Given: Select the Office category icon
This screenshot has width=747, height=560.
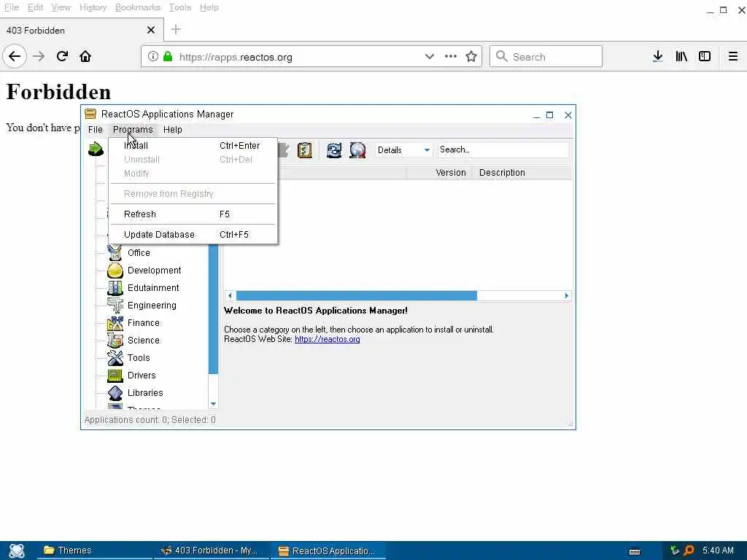Looking at the screenshot, I should (x=115, y=253).
